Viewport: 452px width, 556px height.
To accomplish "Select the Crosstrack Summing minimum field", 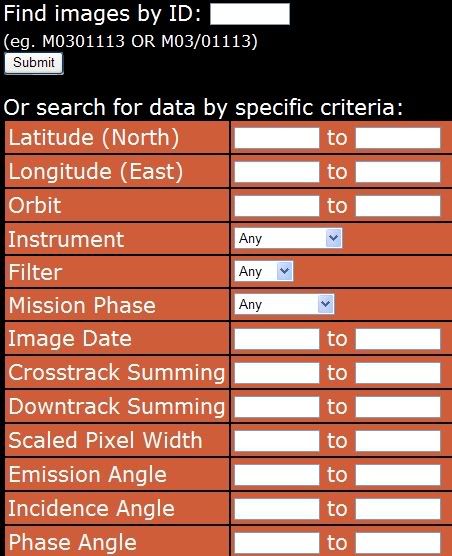I will coord(277,373).
